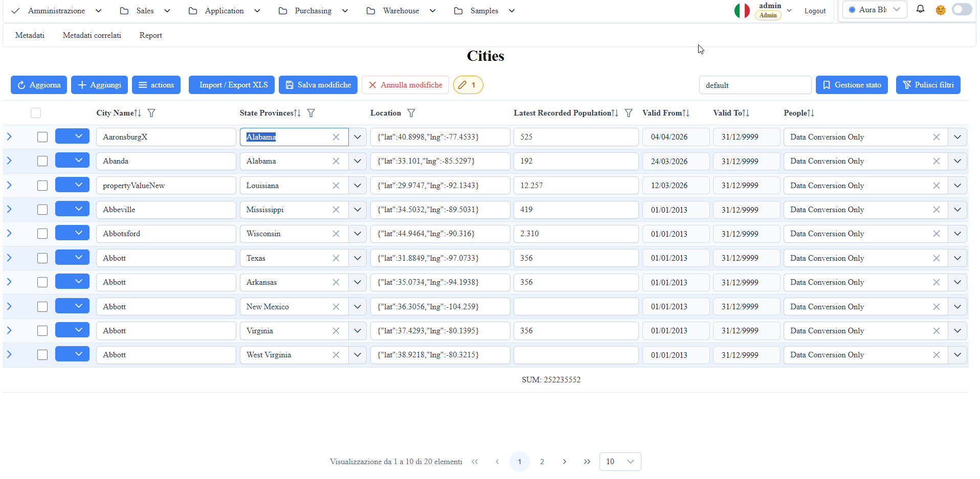Clear Wisconsin value in Abbotsford row
980x479 pixels.
[336, 234]
